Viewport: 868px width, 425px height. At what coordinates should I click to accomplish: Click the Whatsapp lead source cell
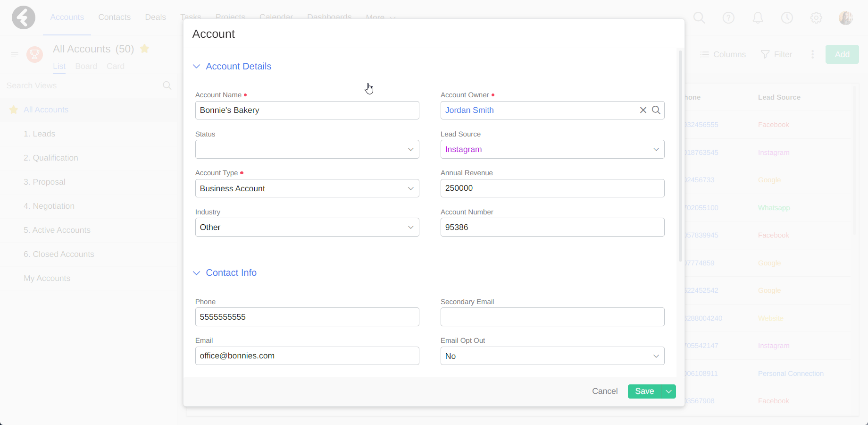pos(774,208)
